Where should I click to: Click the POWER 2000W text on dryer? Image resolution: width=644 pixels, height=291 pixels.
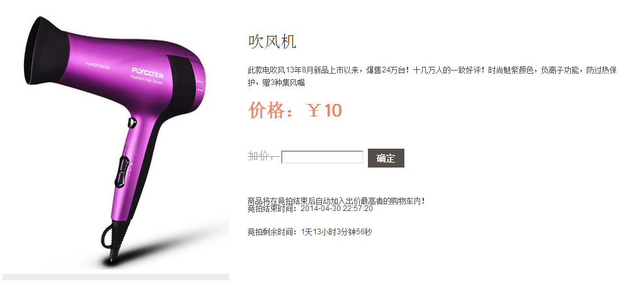click(98, 65)
